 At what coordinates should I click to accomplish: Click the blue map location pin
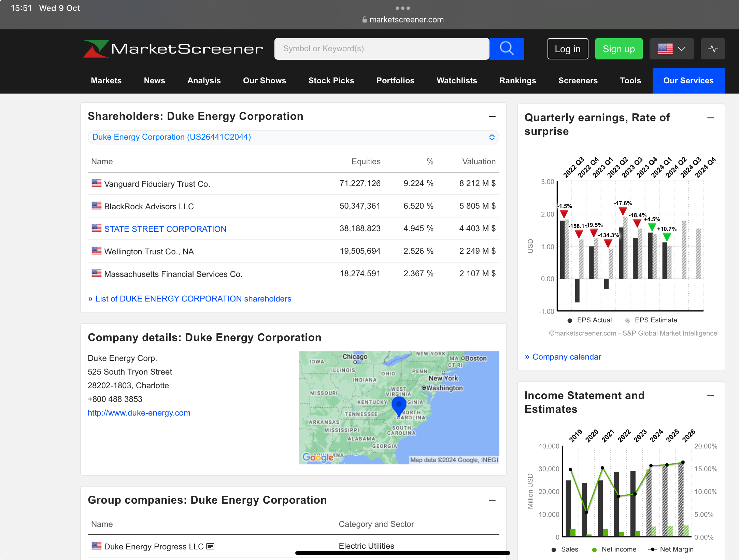[399, 406]
